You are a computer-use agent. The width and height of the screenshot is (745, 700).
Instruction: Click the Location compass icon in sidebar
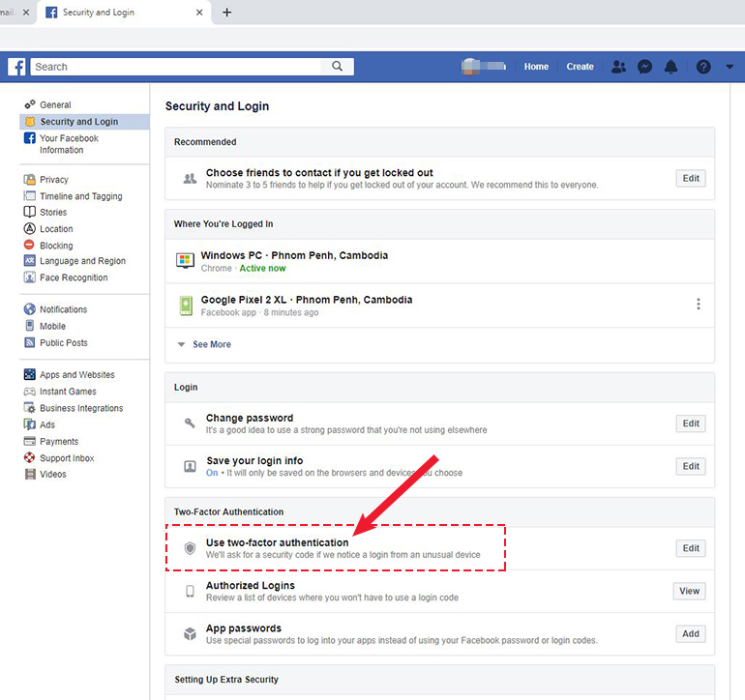29,228
